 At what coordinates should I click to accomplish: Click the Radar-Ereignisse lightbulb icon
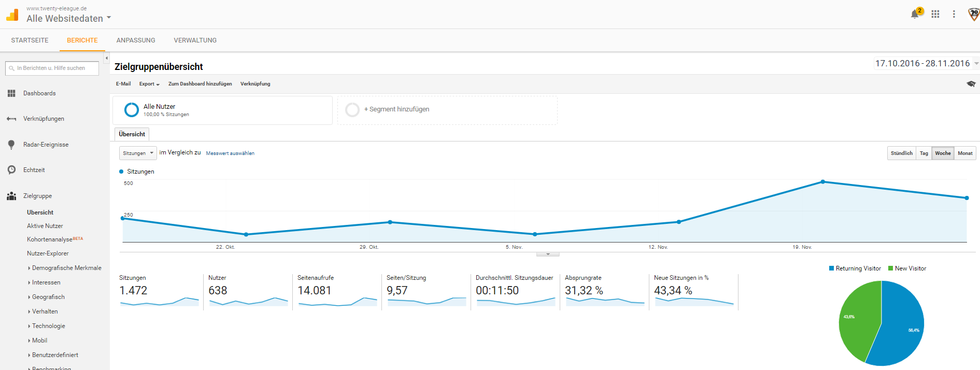click(x=11, y=145)
